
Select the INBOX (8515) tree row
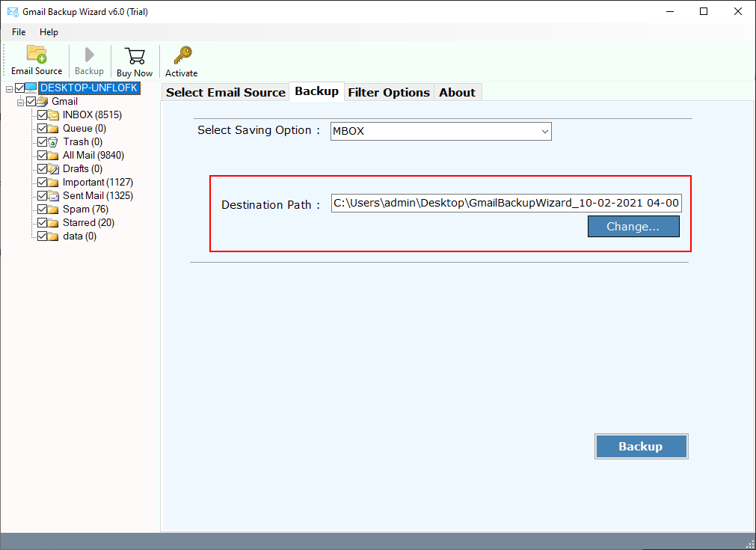pos(92,114)
